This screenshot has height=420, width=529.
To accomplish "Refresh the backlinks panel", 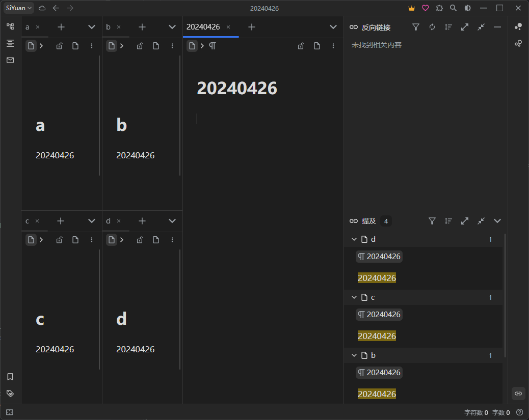I will [x=432, y=27].
